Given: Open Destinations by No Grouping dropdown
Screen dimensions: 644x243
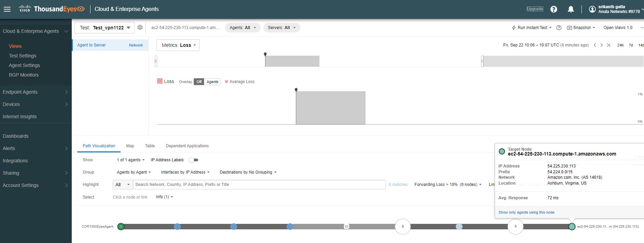Looking at the screenshot, I should 248,172.
